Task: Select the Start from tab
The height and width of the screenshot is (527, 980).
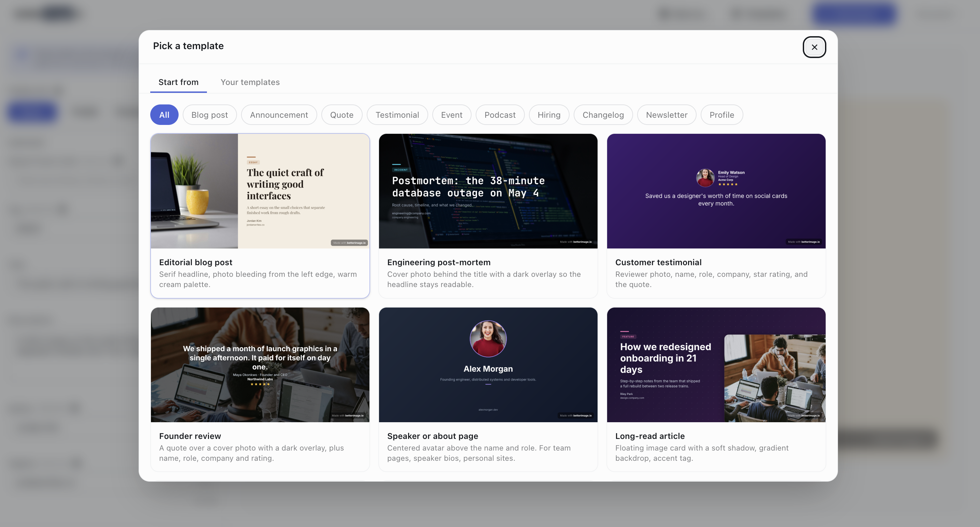Action: point(179,82)
